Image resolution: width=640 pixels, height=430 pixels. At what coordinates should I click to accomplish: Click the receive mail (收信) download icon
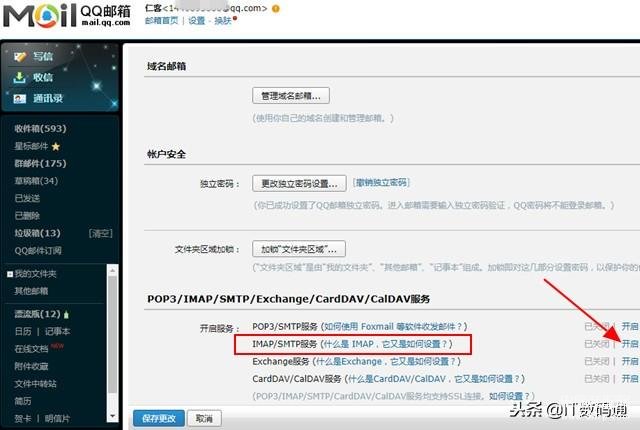point(19,77)
